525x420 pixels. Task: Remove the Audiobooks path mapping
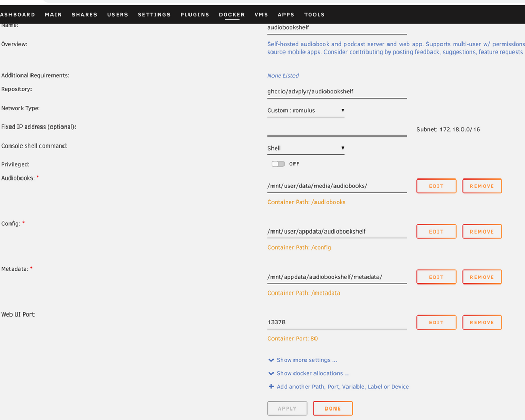[x=482, y=186]
